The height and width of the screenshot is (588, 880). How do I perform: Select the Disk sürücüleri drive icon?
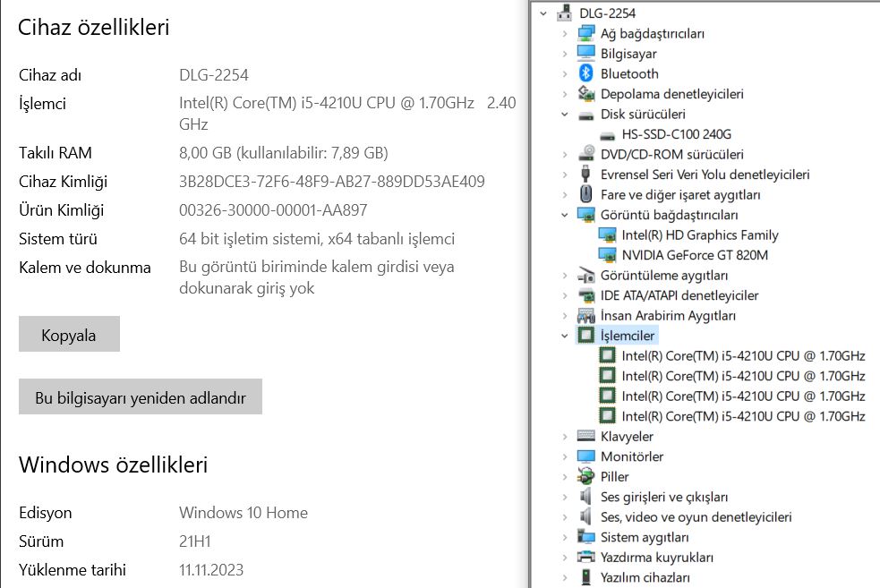coord(585,115)
